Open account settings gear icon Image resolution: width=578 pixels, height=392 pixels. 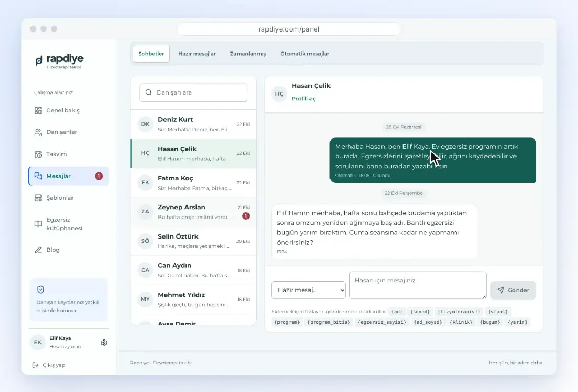pos(104,343)
